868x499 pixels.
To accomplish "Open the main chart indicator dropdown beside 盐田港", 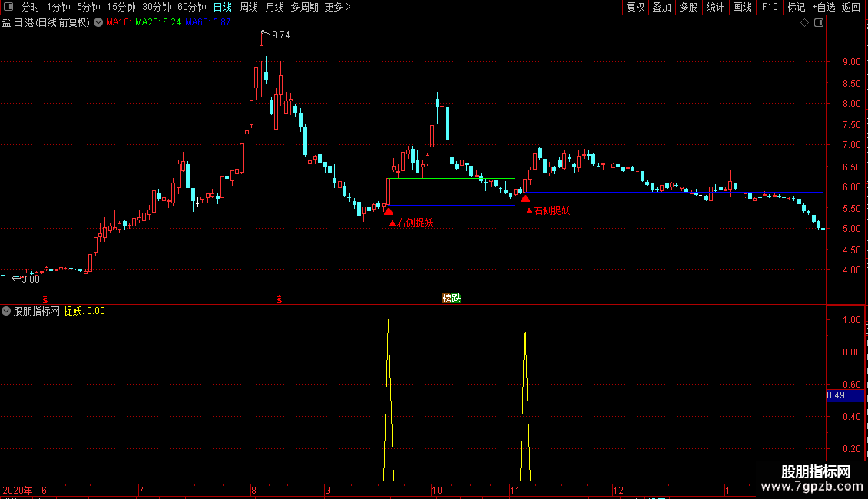I will 98,23.
